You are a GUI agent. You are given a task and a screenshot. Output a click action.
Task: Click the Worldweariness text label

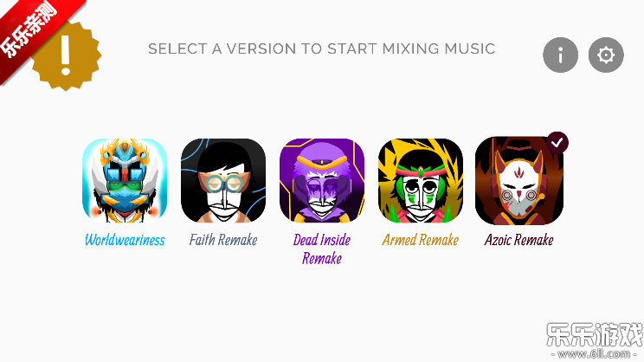[125, 240]
